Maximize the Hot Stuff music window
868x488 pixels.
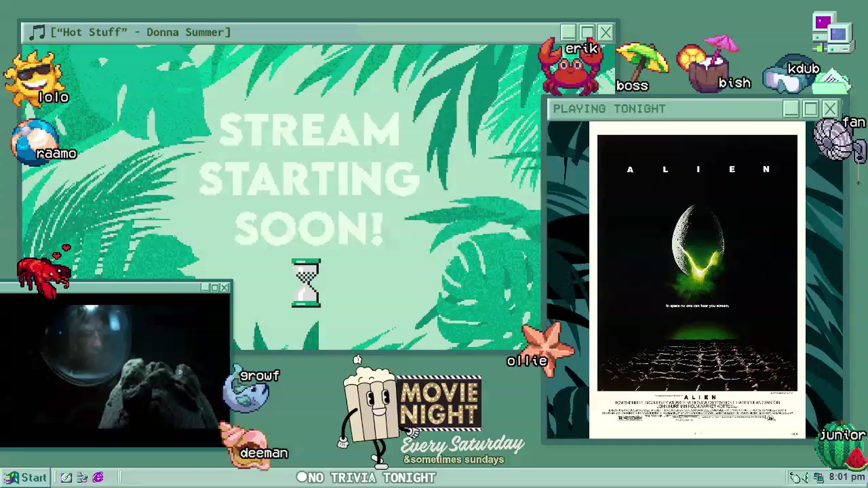tap(587, 33)
